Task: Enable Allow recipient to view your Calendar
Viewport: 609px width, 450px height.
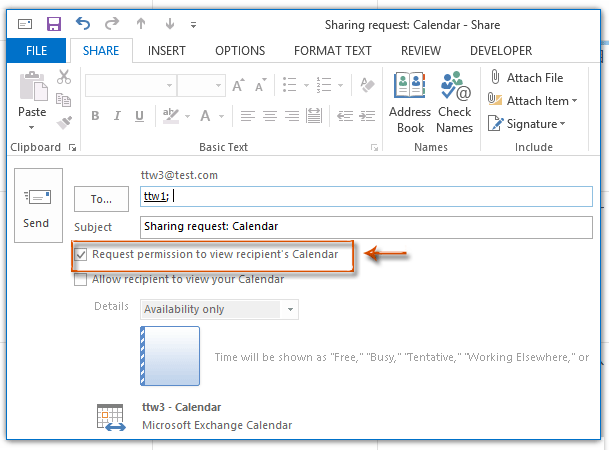Action: [x=81, y=279]
